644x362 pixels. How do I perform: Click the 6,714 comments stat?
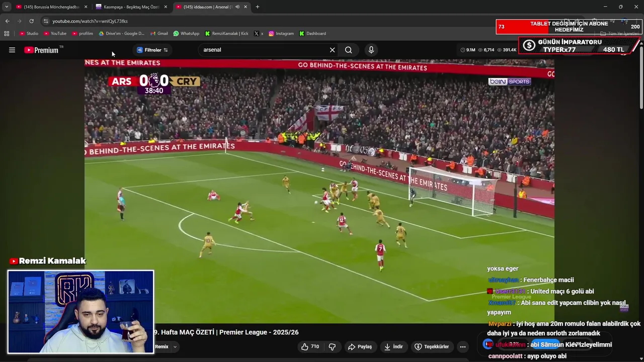pos(486,50)
